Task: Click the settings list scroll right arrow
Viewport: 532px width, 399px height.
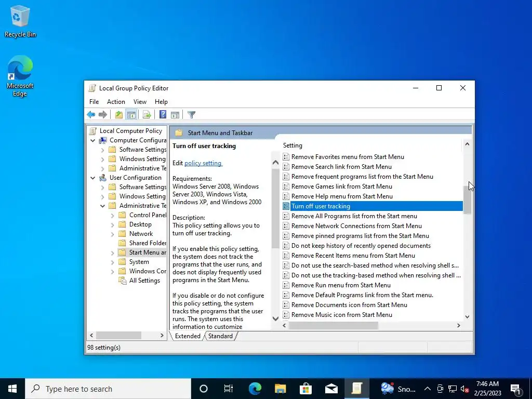Action: pos(458,325)
